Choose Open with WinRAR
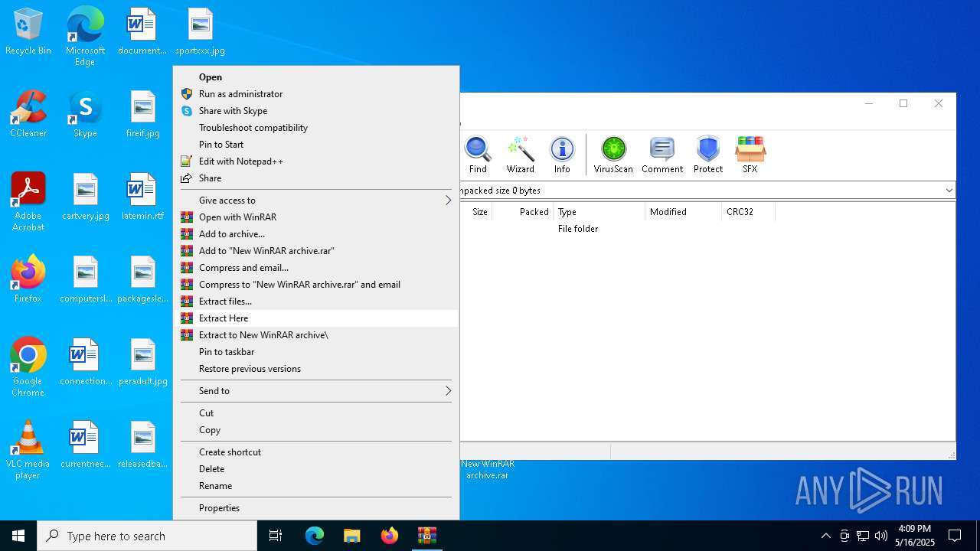 tap(316, 217)
